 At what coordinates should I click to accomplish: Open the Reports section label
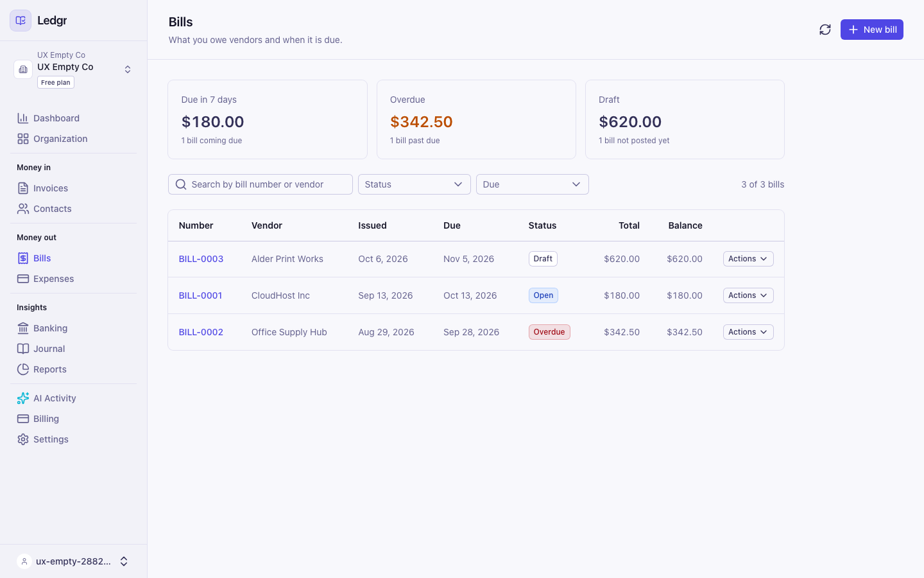pyautogui.click(x=50, y=369)
